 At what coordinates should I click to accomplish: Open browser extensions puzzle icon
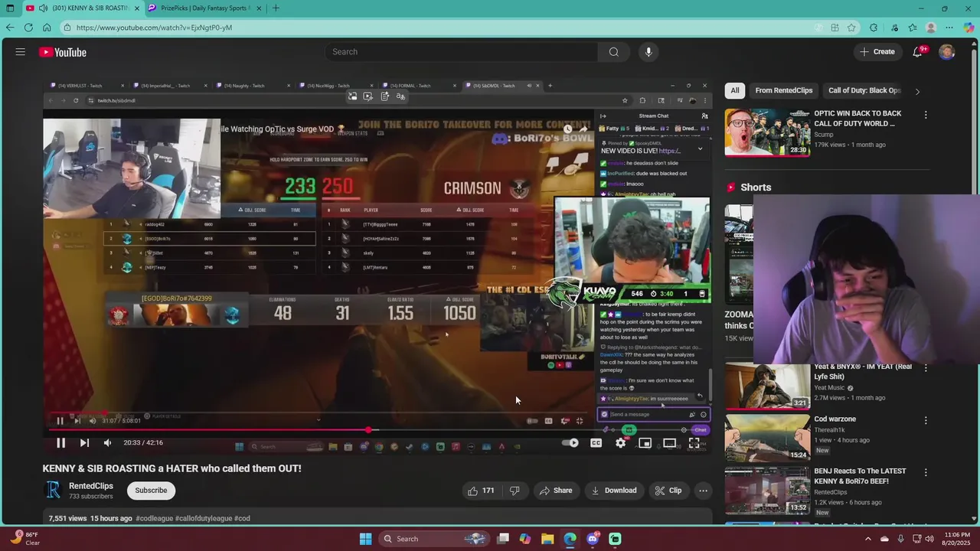click(874, 28)
